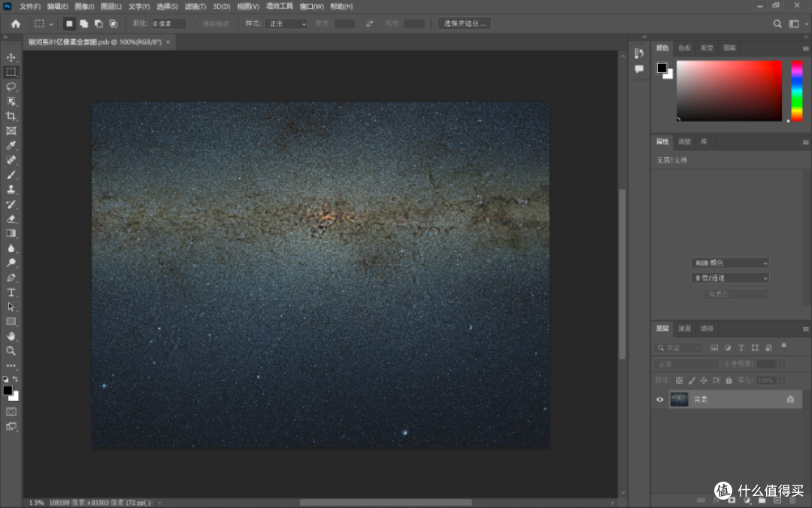Image resolution: width=812 pixels, height=508 pixels.
Task: Click the 羽化 feather input field
Action: point(168,24)
